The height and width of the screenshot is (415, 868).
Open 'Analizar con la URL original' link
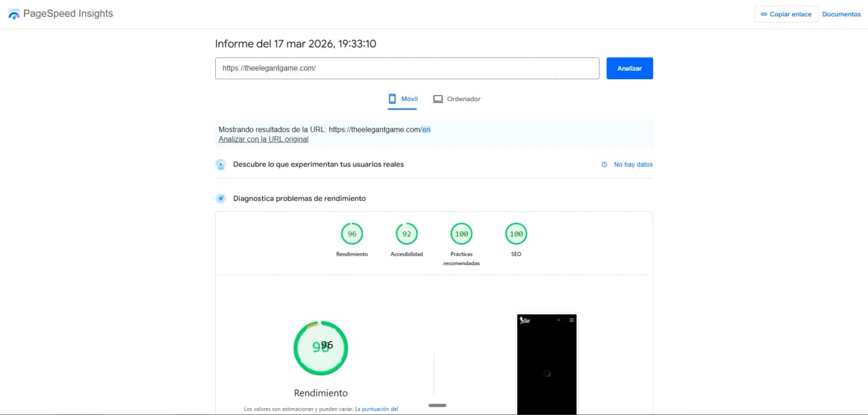point(263,139)
